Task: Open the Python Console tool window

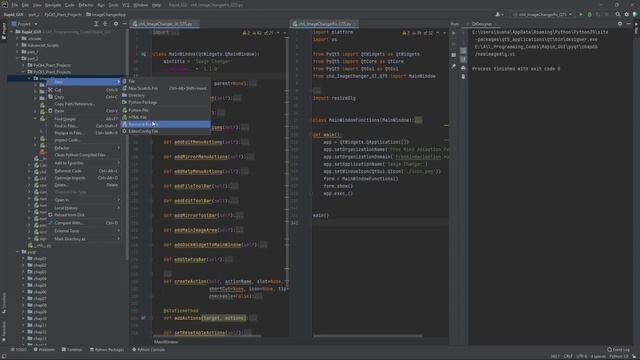Action: 149,349
